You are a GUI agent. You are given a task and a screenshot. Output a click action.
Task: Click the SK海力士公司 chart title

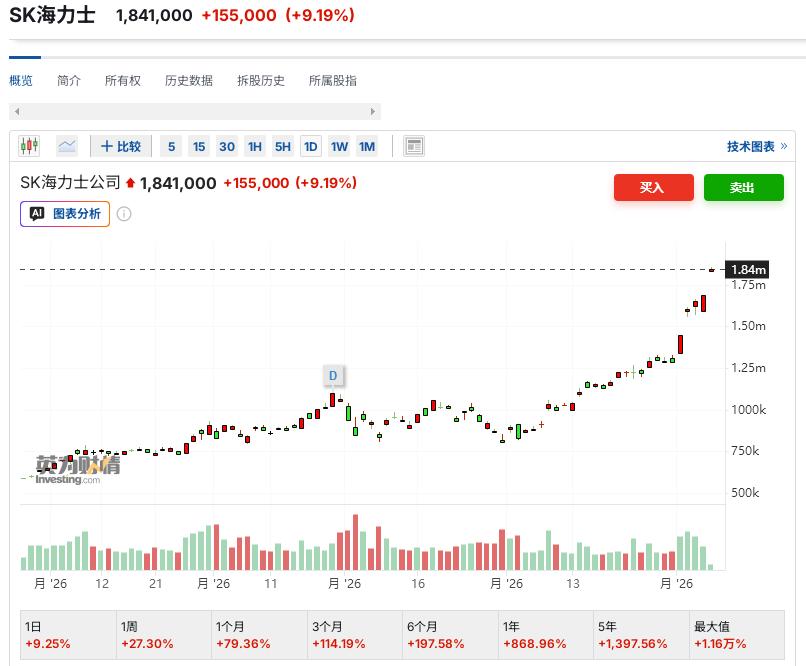pos(70,182)
